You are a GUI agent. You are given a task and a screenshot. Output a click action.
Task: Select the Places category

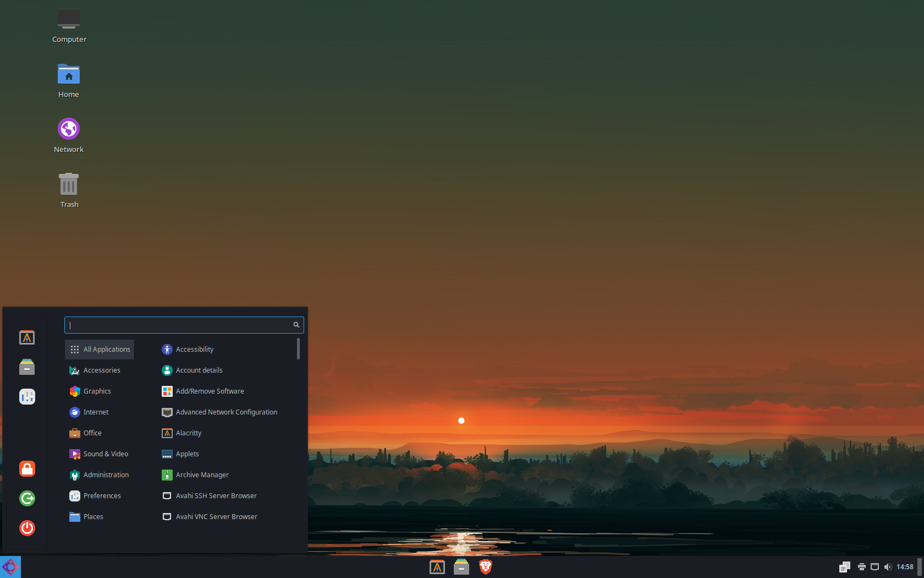(x=100, y=517)
